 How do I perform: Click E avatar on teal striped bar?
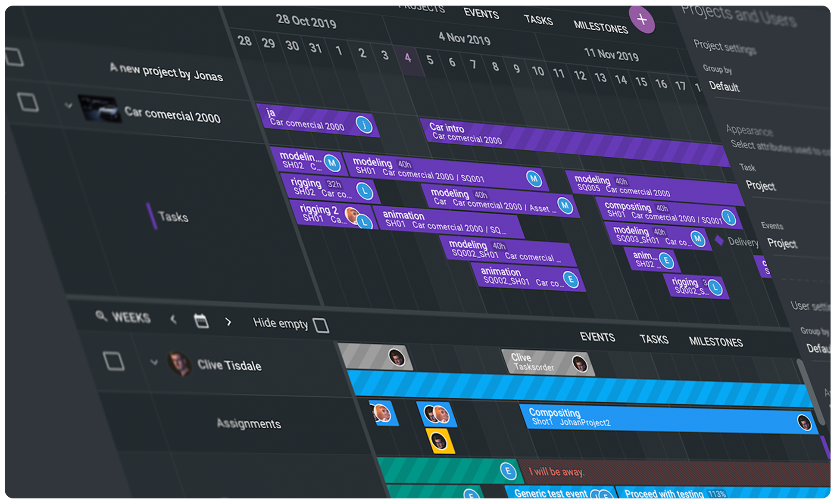508,470
